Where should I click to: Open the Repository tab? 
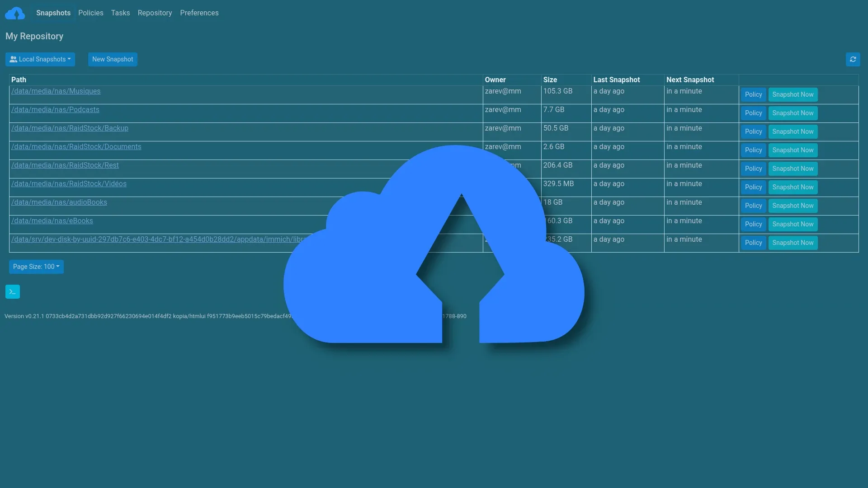[x=155, y=13]
